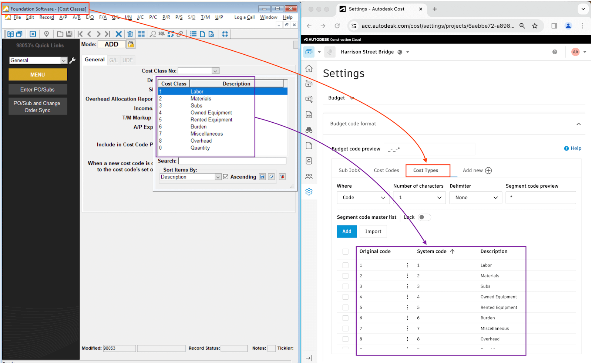Viewport: 592px width, 364px height.
Task: Open Sort Items By Description dropdown
Action: (x=218, y=177)
